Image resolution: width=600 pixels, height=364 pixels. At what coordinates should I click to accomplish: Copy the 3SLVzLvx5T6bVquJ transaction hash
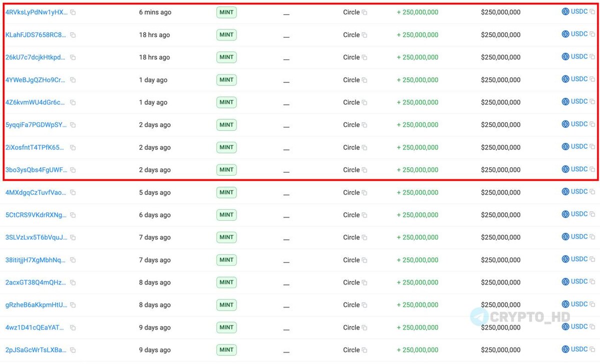pyautogui.click(x=73, y=238)
